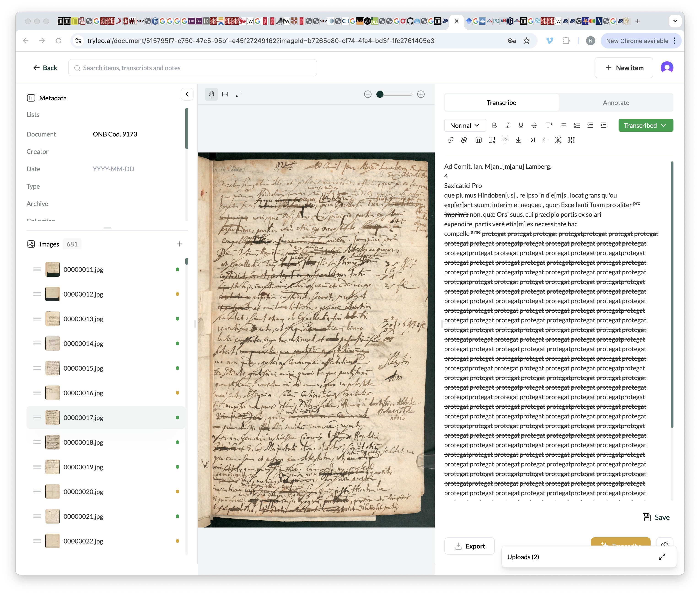Apply strikethrough formatting
700x594 pixels.
pos(534,126)
